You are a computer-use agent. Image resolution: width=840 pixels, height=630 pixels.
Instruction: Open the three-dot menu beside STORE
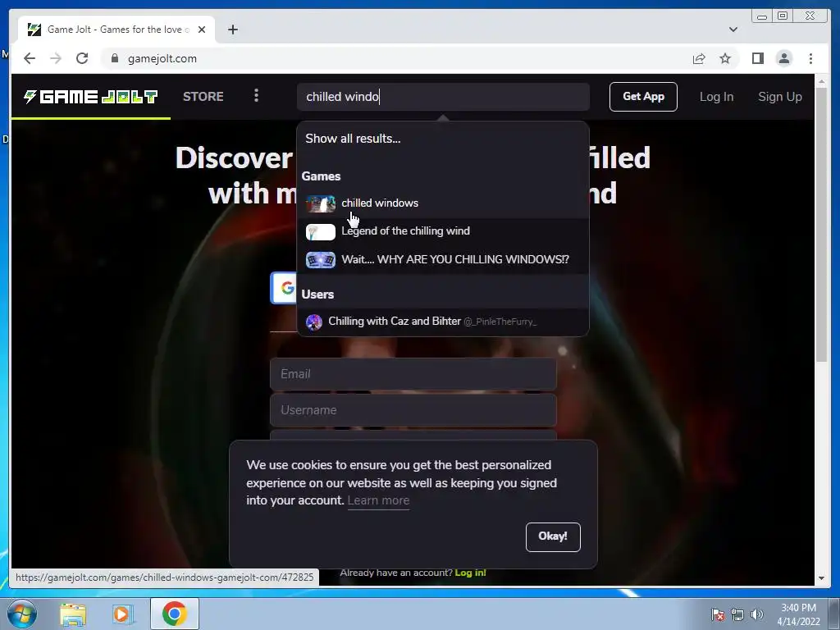click(256, 96)
